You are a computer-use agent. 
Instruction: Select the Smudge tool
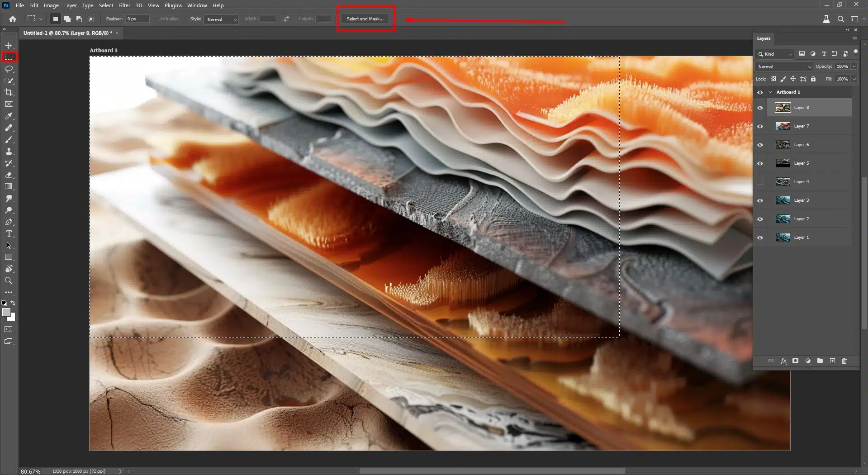pos(9,198)
